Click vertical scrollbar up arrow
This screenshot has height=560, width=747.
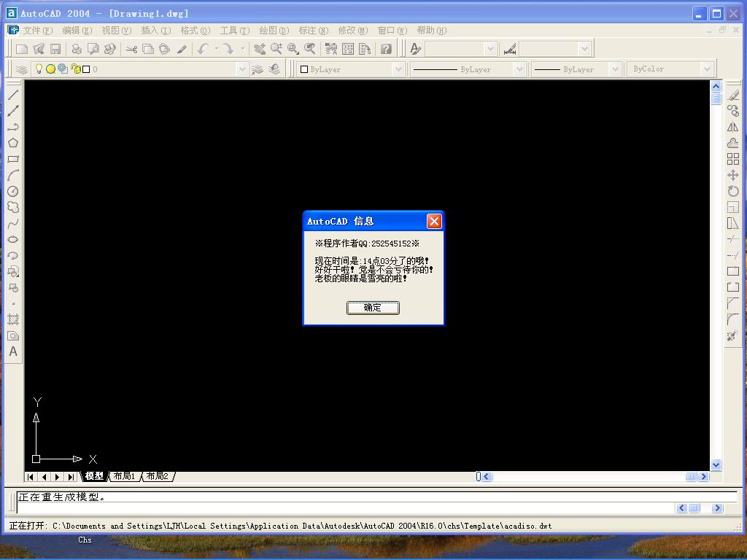point(716,86)
